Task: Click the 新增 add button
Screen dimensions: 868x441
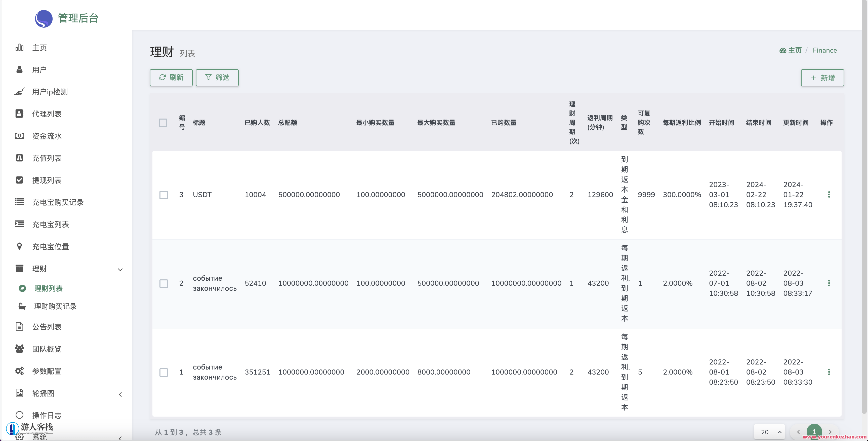Action: pyautogui.click(x=822, y=78)
